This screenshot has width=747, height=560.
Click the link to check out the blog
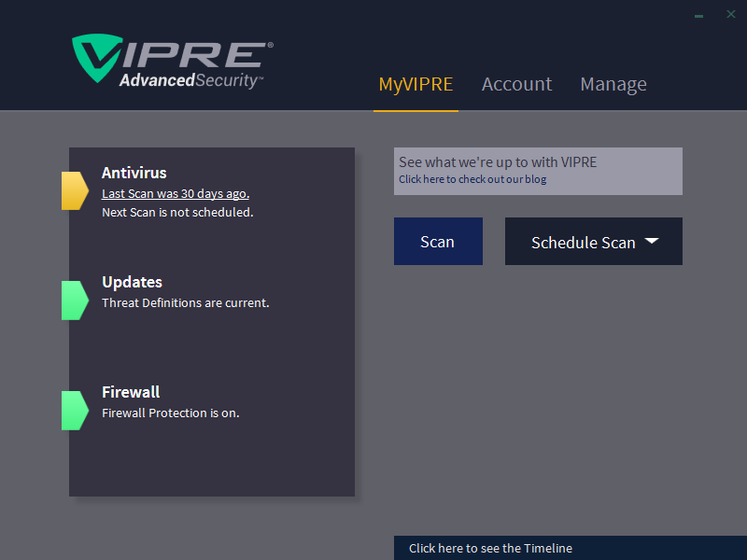[472, 179]
